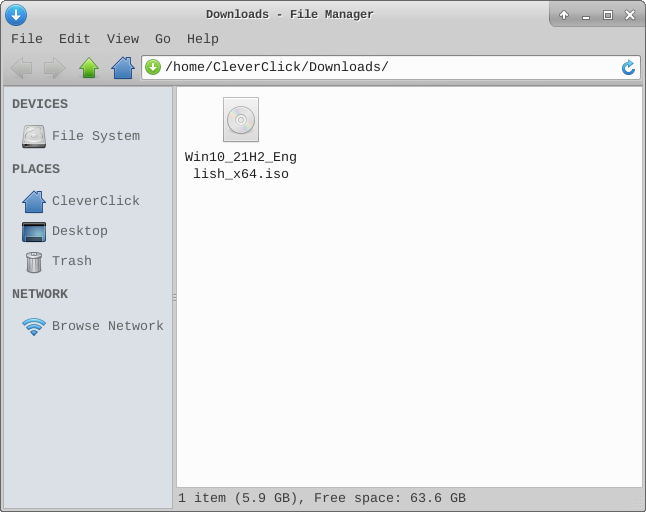Screen dimensions: 646x512
Task: Reload the folder using the refresh icon
Action: point(628,68)
